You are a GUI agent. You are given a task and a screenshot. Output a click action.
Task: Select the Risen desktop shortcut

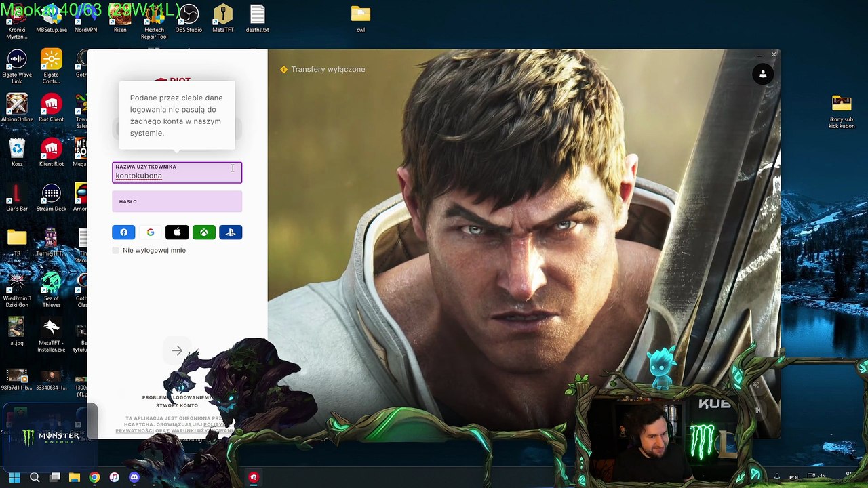[x=120, y=18]
